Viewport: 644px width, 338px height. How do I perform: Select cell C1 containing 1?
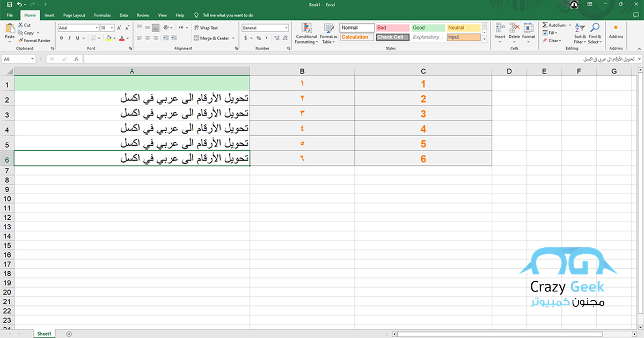coord(423,84)
